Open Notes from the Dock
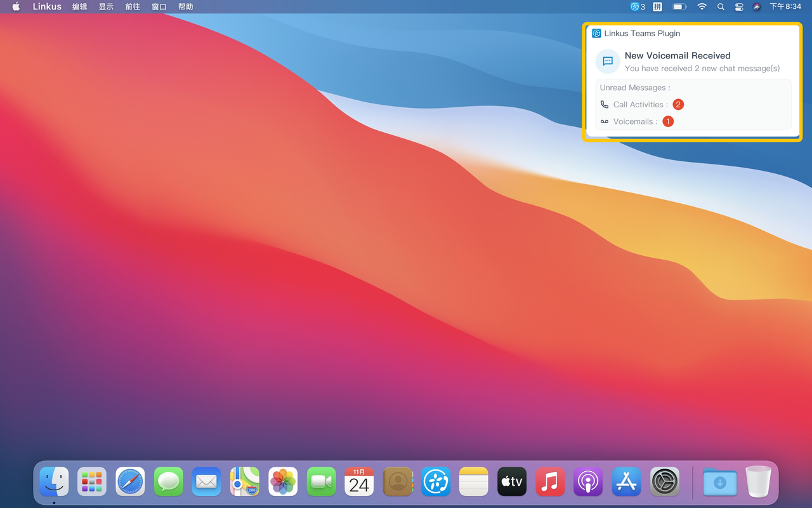The height and width of the screenshot is (508, 812). pos(474,482)
